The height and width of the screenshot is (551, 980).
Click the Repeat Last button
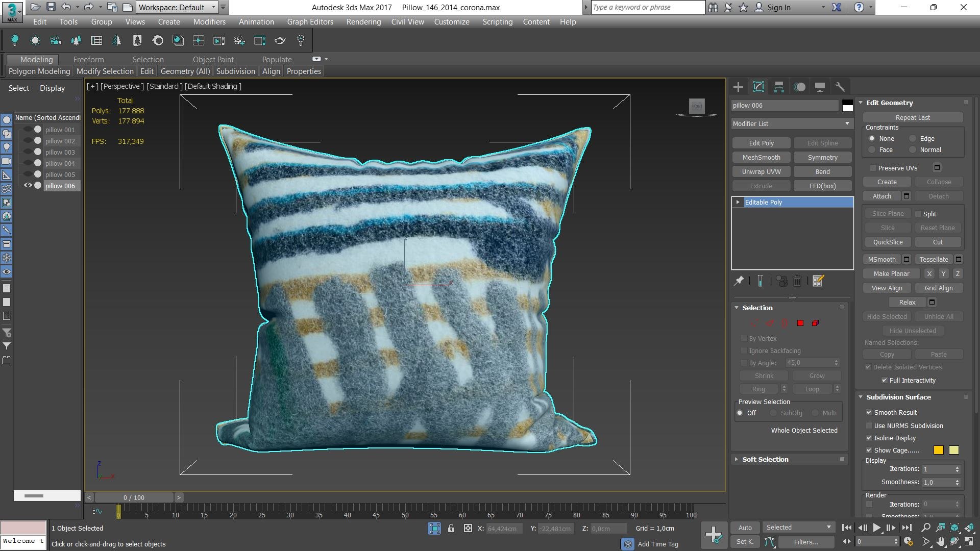click(913, 118)
